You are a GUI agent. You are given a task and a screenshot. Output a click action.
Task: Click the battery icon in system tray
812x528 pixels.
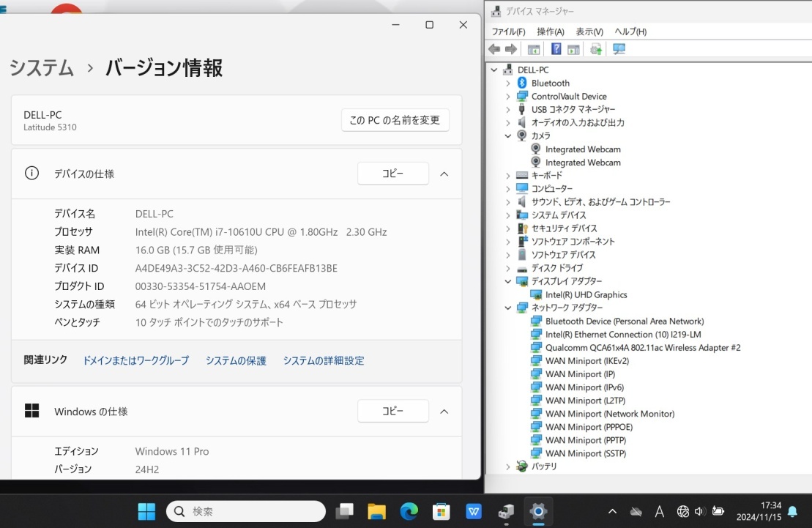pyautogui.click(x=718, y=511)
